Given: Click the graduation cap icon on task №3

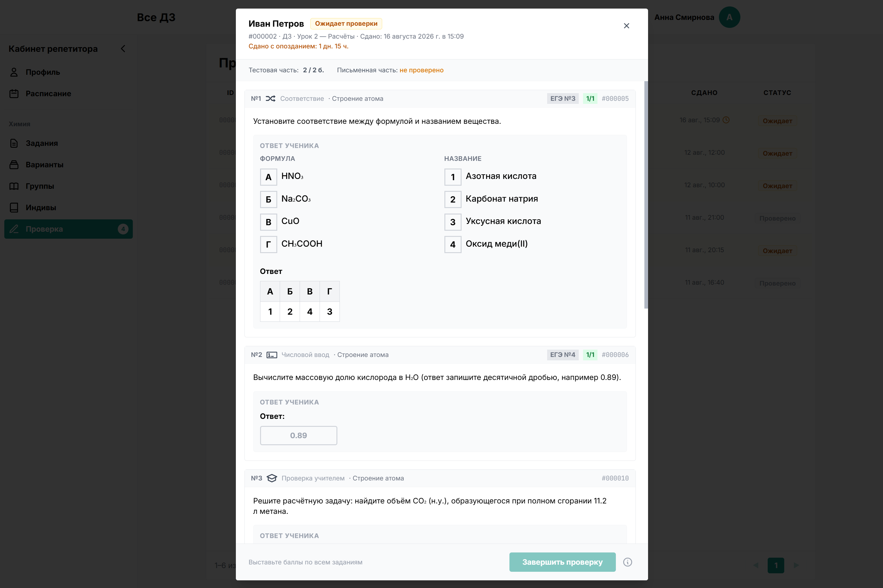Looking at the screenshot, I should (x=272, y=478).
